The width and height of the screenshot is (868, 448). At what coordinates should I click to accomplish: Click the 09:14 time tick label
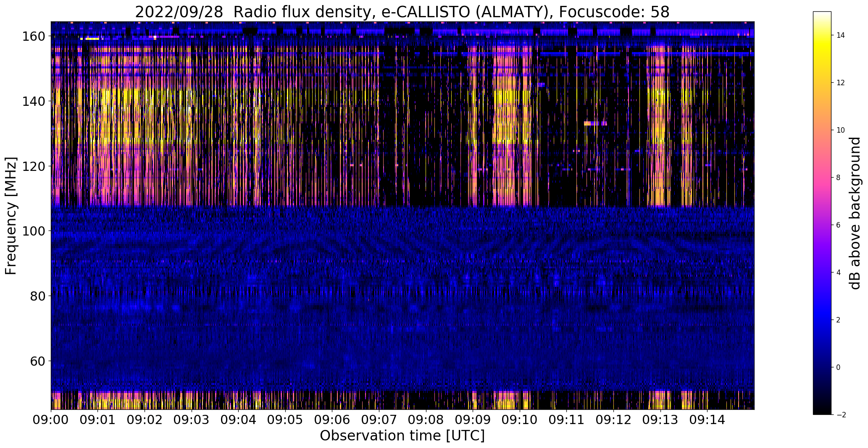708,420
